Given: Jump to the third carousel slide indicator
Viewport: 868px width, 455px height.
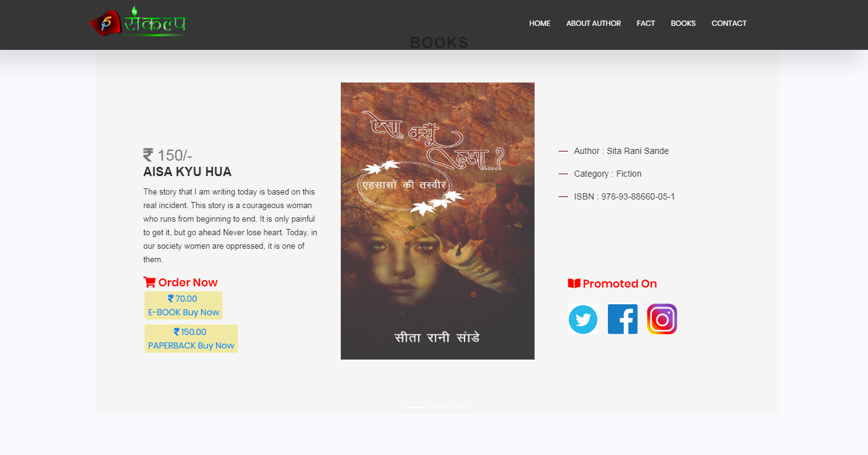Looking at the screenshot, I should pos(460,407).
